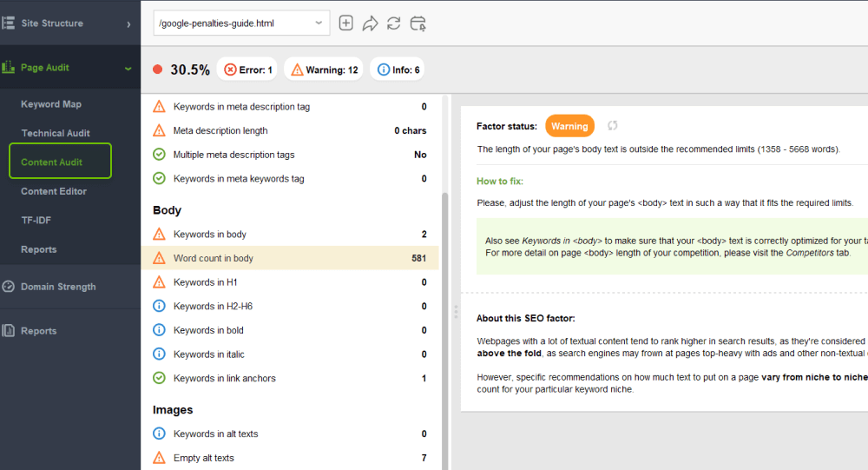
Task: Select Empty alt texts row text
Action: (204, 457)
